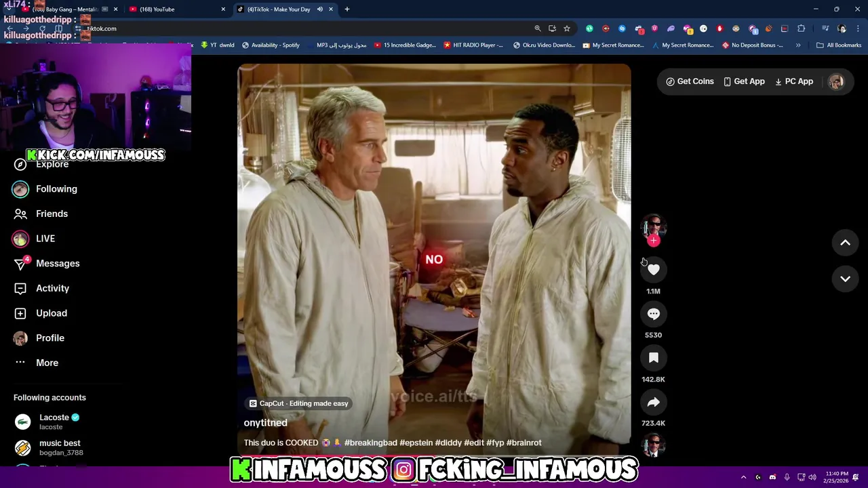The height and width of the screenshot is (488, 868).
Task: Open the HIT RADIO Player bookmark
Action: tap(473, 45)
